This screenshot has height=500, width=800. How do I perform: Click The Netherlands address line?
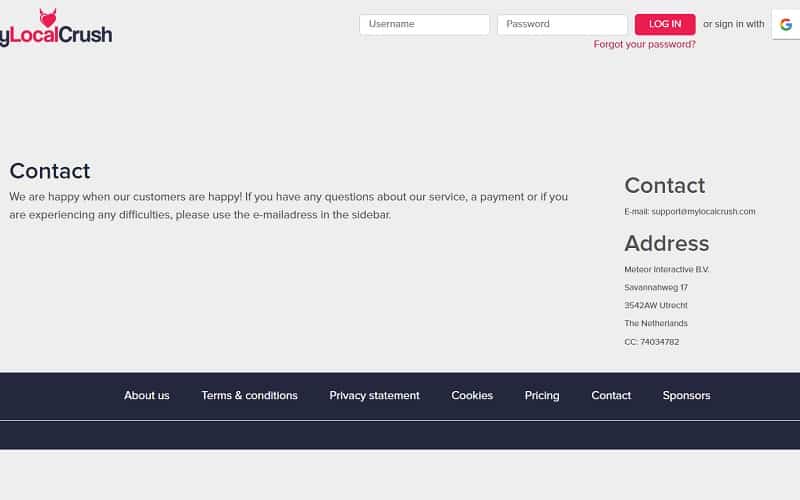click(656, 323)
